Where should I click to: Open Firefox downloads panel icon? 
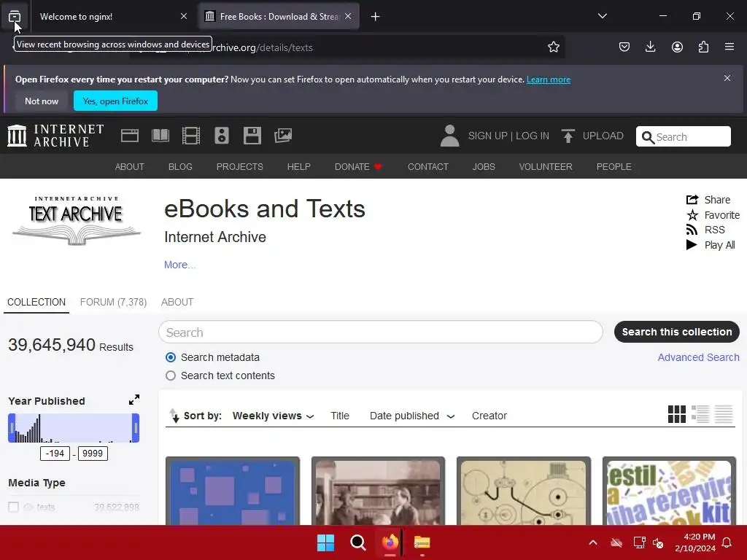pyautogui.click(x=650, y=47)
